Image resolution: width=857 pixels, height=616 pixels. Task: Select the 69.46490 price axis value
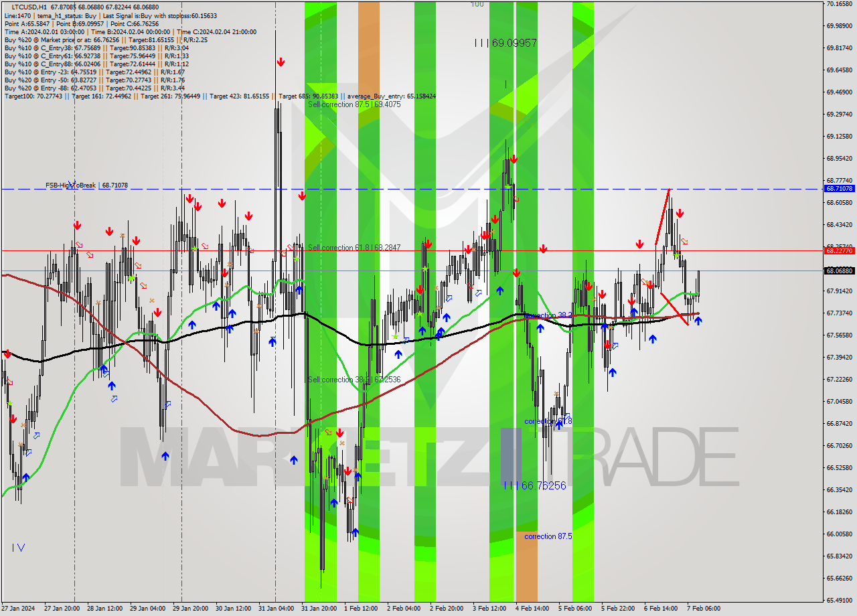840,92
